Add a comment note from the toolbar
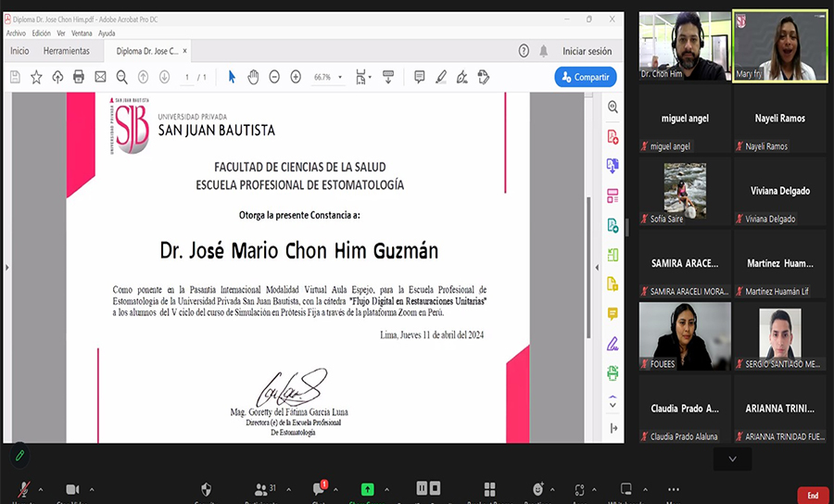 click(419, 77)
